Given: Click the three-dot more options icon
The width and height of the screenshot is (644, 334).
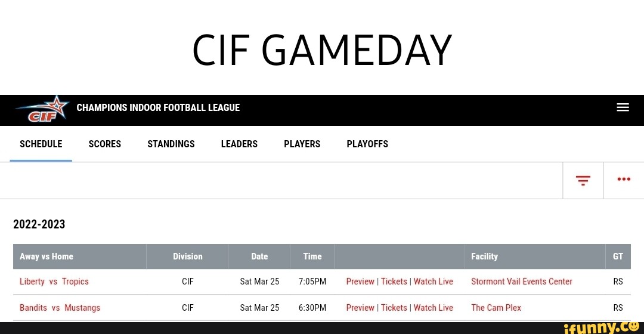Looking at the screenshot, I should (x=624, y=180).
